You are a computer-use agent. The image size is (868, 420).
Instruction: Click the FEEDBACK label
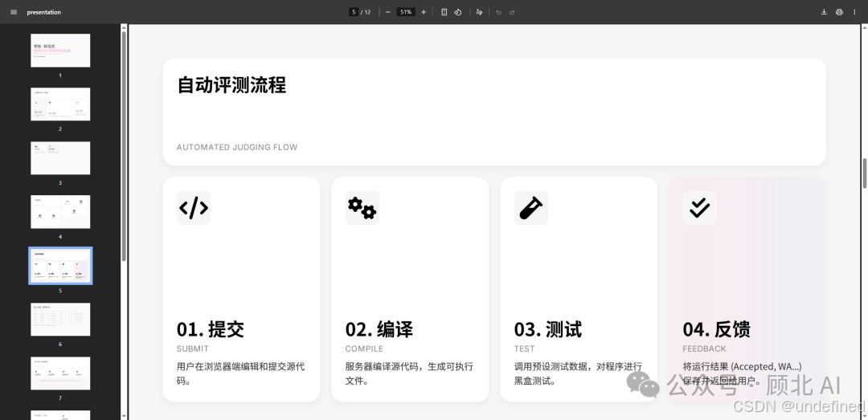coord(704,349)
